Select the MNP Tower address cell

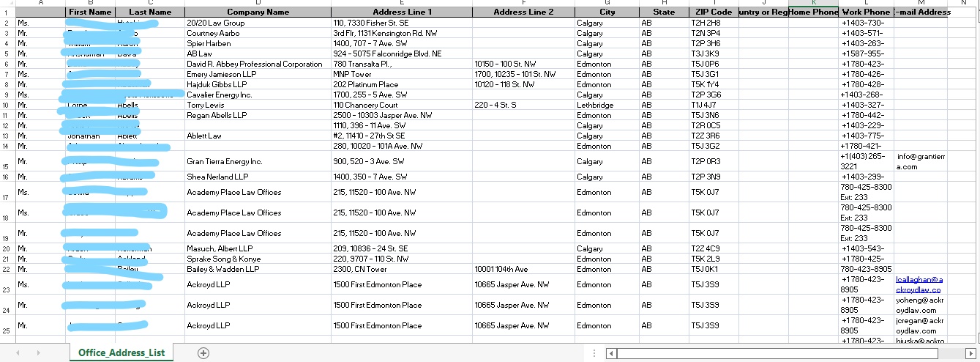click(x=402, y=74)
